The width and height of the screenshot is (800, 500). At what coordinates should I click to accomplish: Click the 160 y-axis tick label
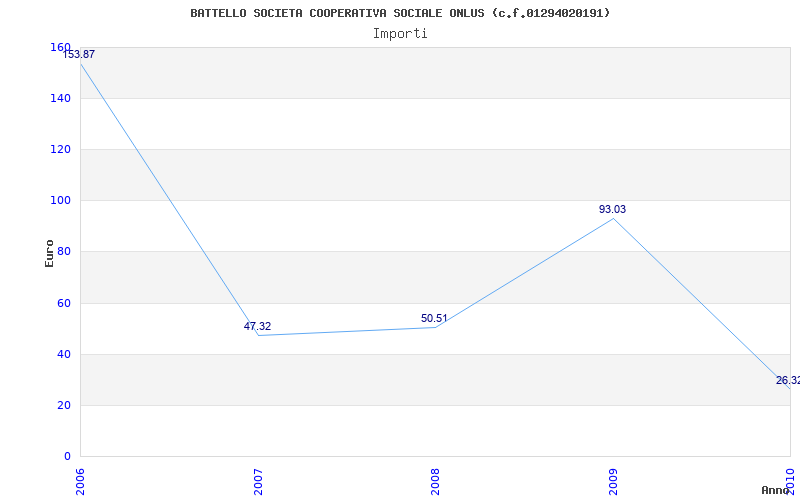[x=60, y=47]
